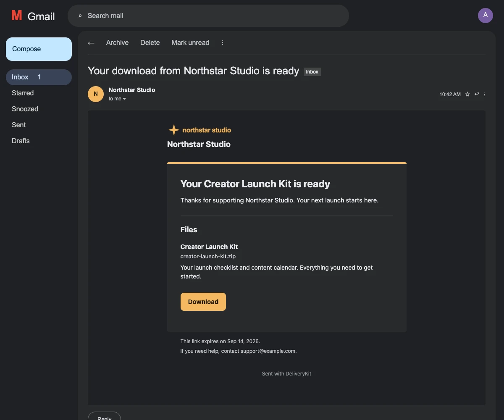This screenshot has height=420, width=504.
Task: Compose a new email
Action: 39,49
